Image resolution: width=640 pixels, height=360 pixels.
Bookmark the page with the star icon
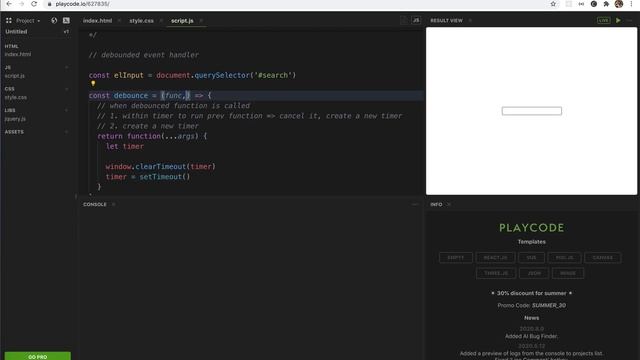tap(553, 4)
